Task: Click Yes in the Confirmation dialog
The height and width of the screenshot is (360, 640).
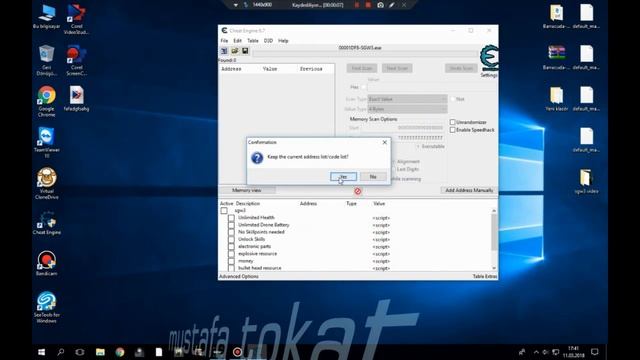Action: pos(343,177)
